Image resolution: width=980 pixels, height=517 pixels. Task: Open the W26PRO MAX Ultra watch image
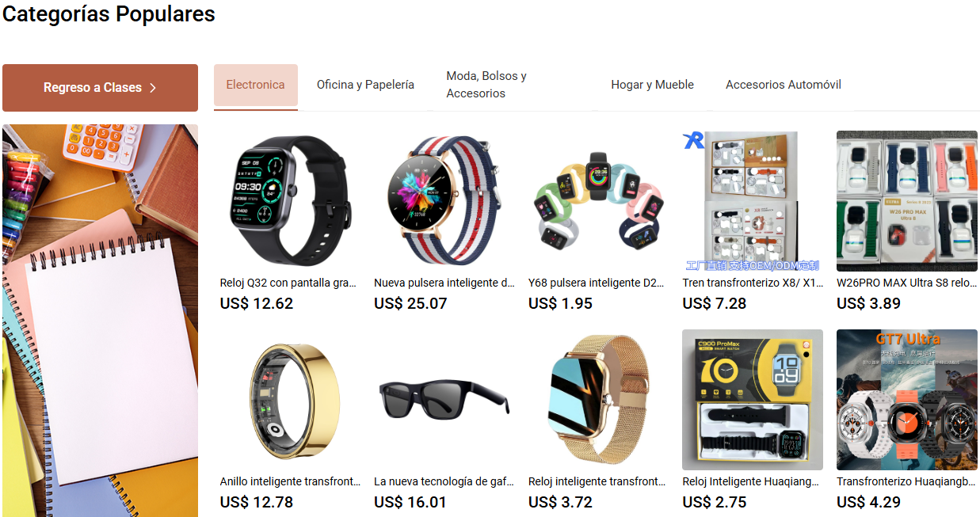[907, 201]
